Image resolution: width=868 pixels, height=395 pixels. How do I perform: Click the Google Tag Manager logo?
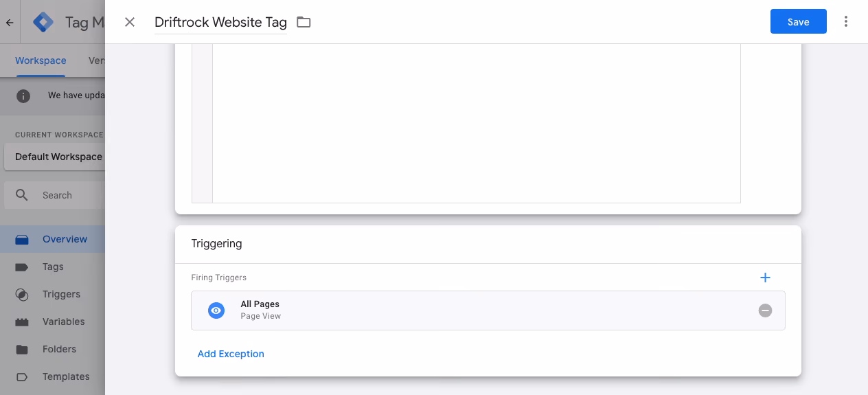coord(43,22)
